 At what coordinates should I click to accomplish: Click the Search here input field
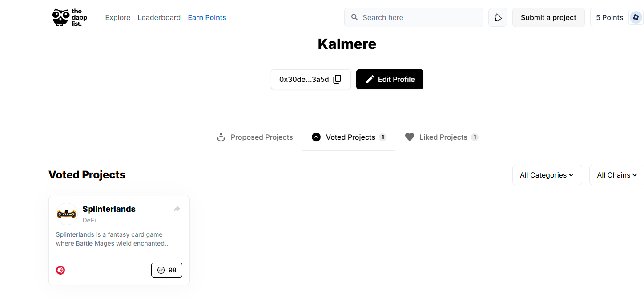point(414,17)
